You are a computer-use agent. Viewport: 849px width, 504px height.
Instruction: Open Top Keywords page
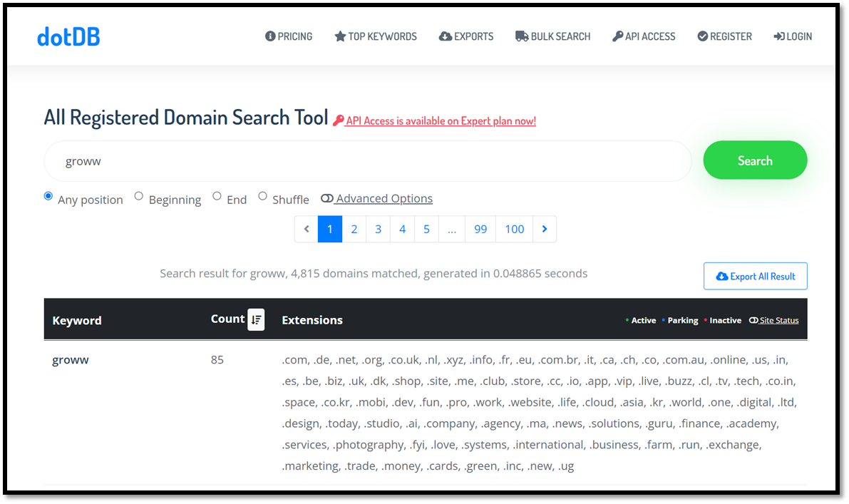coord(376,36)
